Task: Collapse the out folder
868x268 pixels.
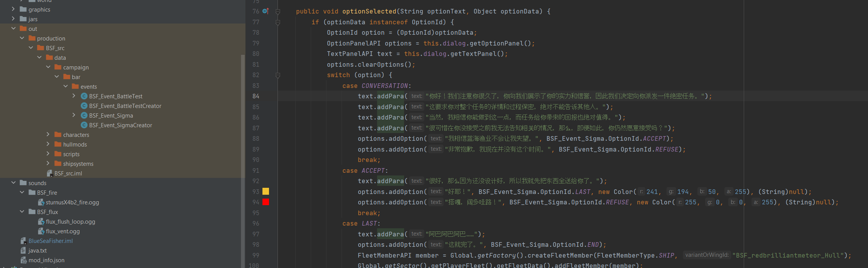Action: (x=14, y=29)
